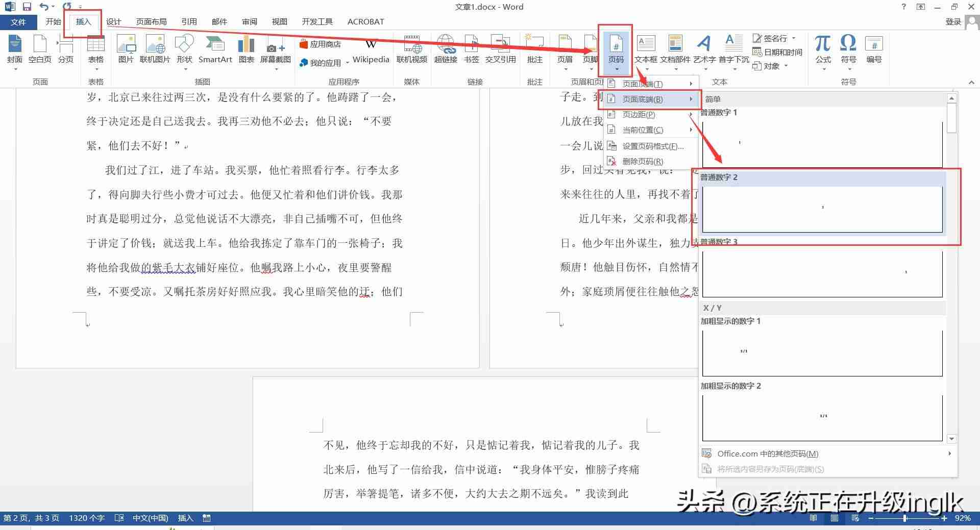This screenshot has width=980, height=530.
Task: Click the word count 1320 个字
Action: click(86, 518)
